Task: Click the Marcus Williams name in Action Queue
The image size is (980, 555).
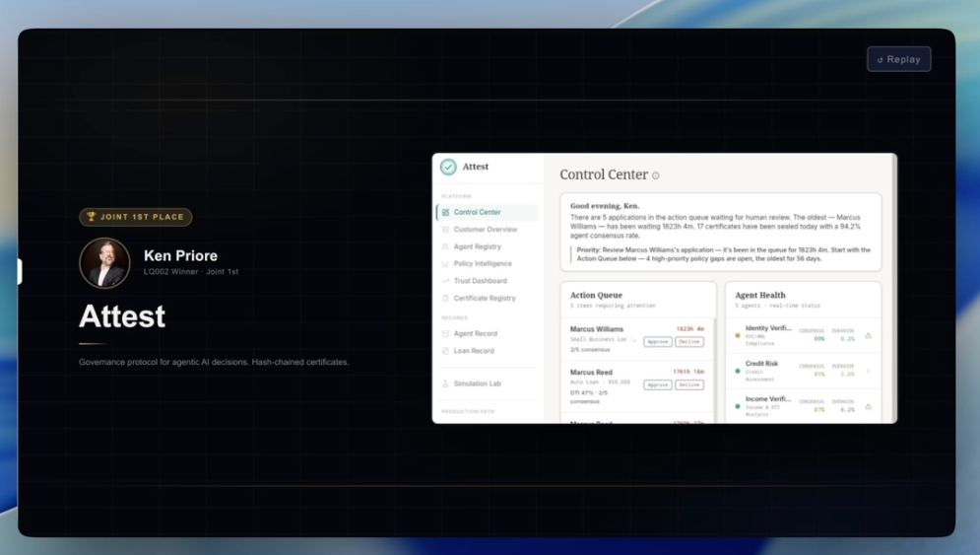Action: coord(596,329)
